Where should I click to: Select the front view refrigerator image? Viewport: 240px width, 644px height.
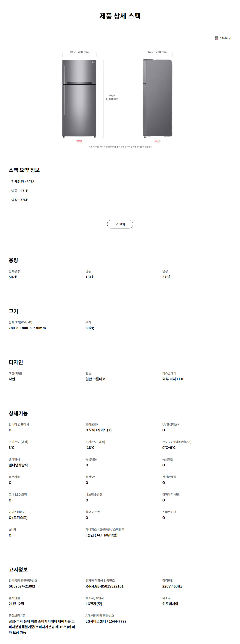[x=79, y=98]
